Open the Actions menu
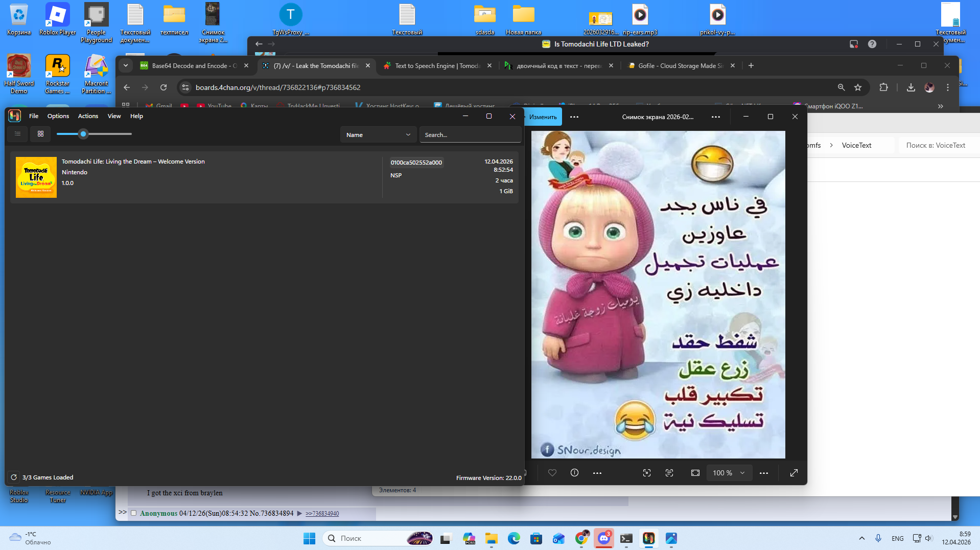 88,116
